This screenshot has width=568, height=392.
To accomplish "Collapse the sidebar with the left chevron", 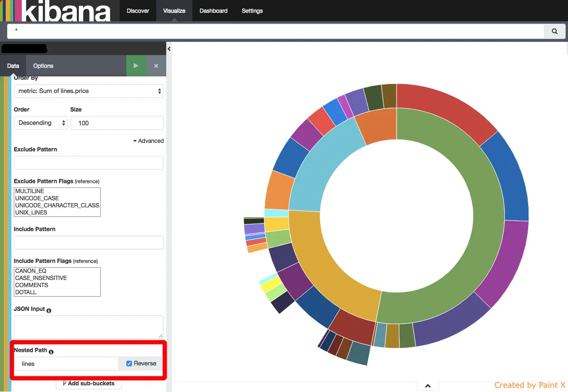I will click(169, 49).
